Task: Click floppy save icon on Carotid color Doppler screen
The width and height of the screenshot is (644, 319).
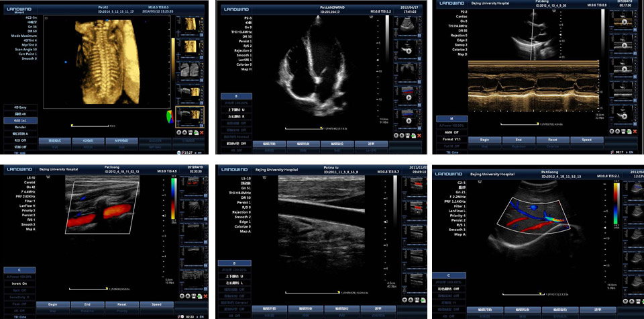Action: click(x=193, y=296)
